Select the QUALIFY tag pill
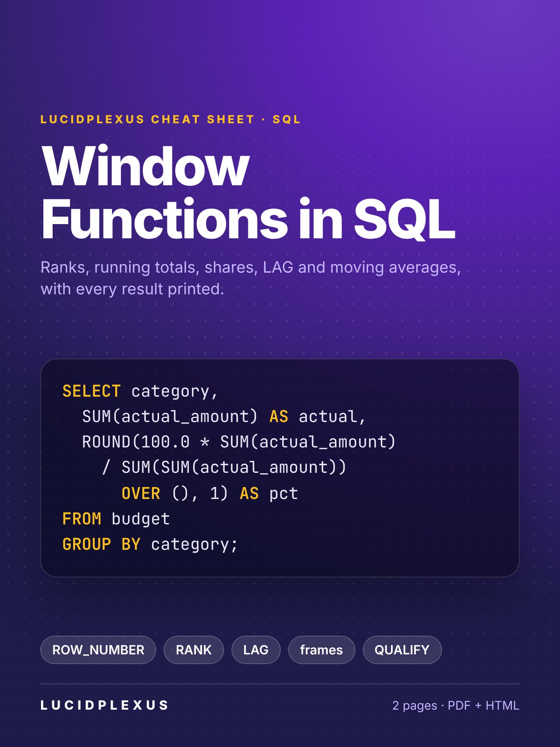The width and height of the screenshot is (560, 747). [x=402, y=650]
